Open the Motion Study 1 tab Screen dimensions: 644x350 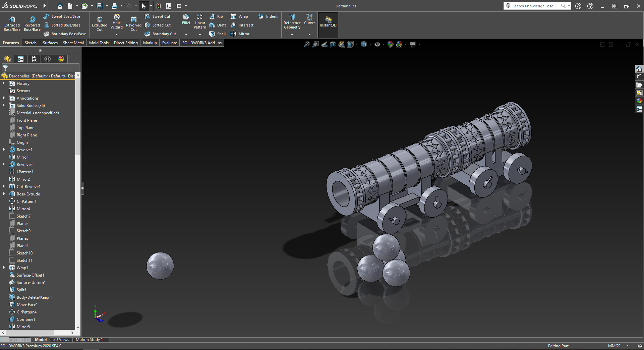(x=89, y=340)
